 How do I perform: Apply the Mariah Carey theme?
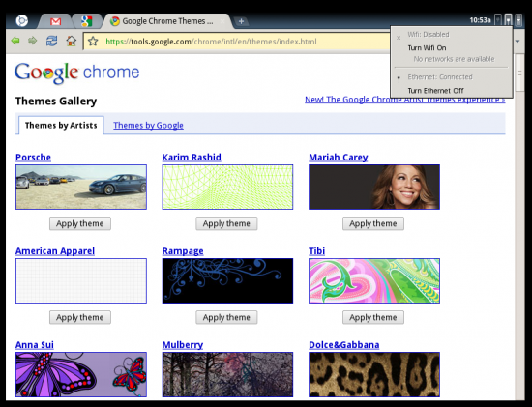pos(373,223)
